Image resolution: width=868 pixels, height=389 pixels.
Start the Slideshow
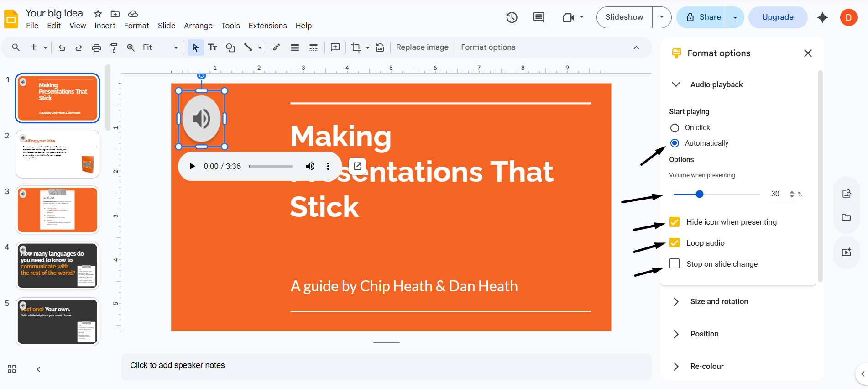click(x=624, y=17)
